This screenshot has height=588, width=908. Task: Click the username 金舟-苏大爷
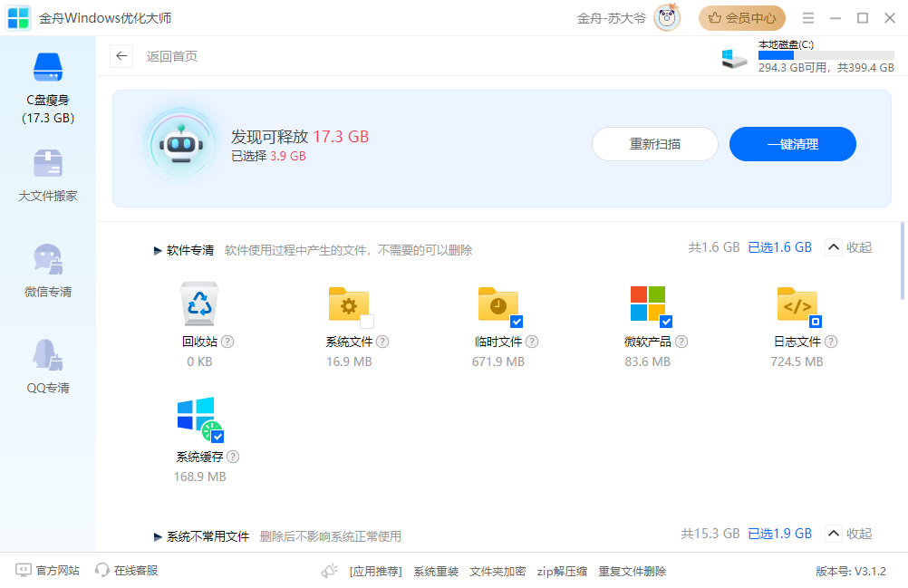(x=611, y=18)
